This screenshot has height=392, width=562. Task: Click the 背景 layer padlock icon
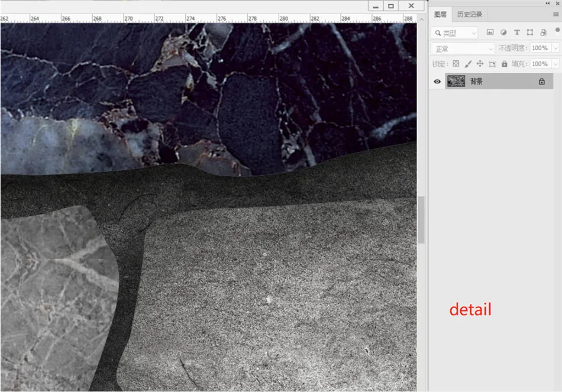coord(541,82)
